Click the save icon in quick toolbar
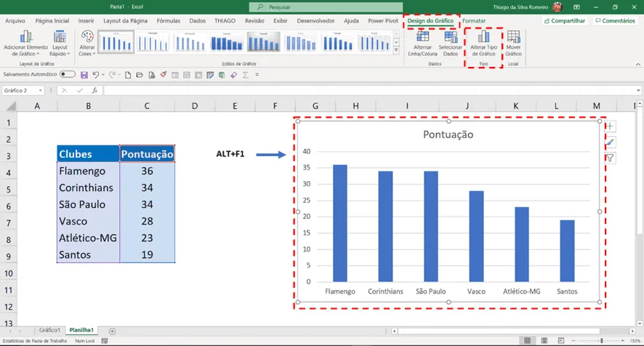 84,75
